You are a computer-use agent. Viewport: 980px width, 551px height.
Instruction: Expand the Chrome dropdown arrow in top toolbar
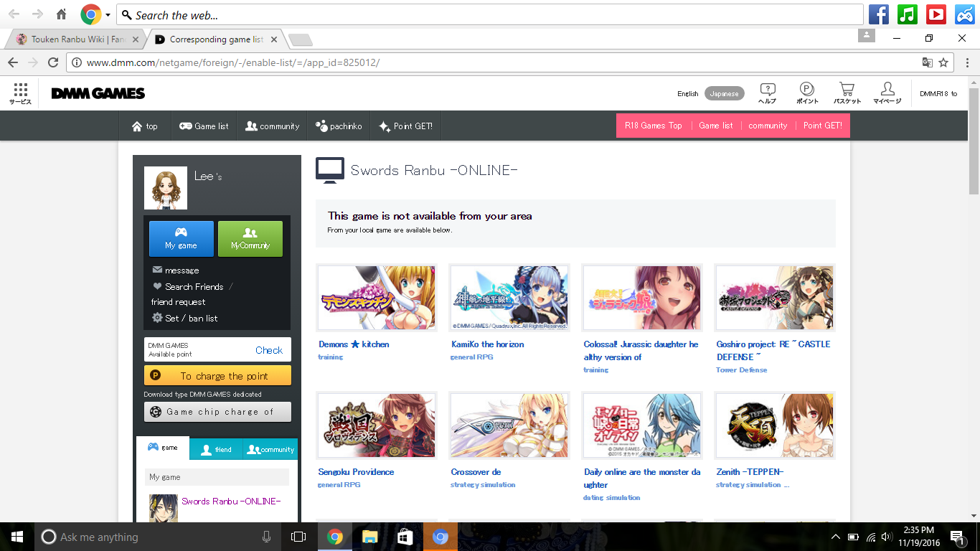(108, 14)
